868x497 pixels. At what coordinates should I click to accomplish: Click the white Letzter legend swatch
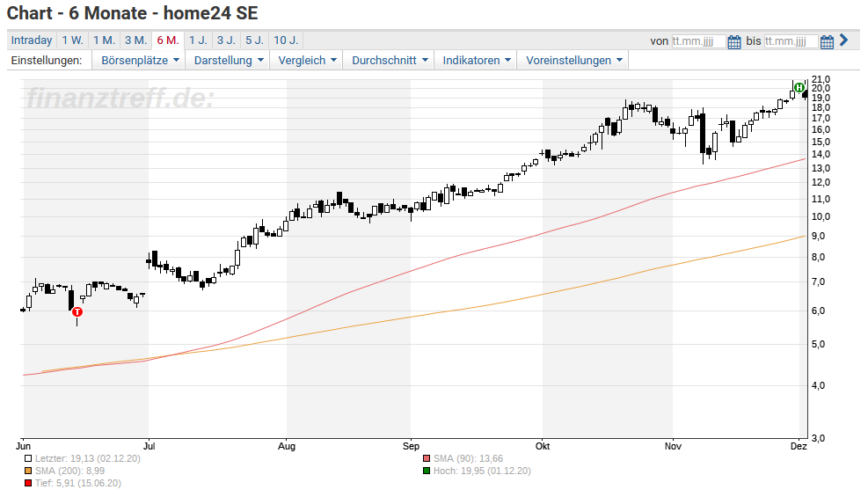pyautogui.click(x=28, y=458)
